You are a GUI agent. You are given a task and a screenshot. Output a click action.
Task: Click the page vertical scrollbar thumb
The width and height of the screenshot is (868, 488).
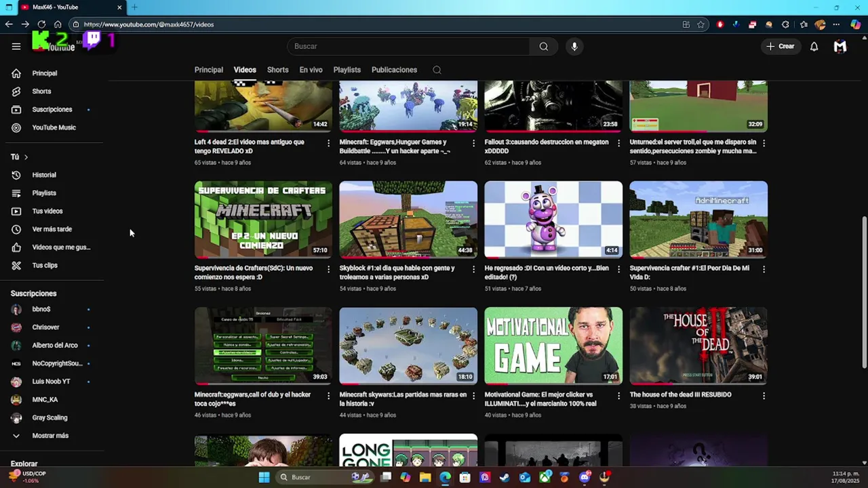point(863,293)
